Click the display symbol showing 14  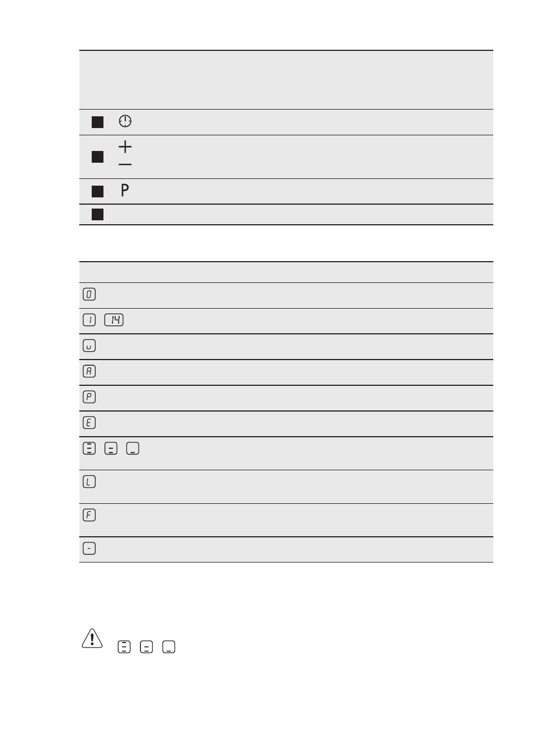click(x=114, y=320)
